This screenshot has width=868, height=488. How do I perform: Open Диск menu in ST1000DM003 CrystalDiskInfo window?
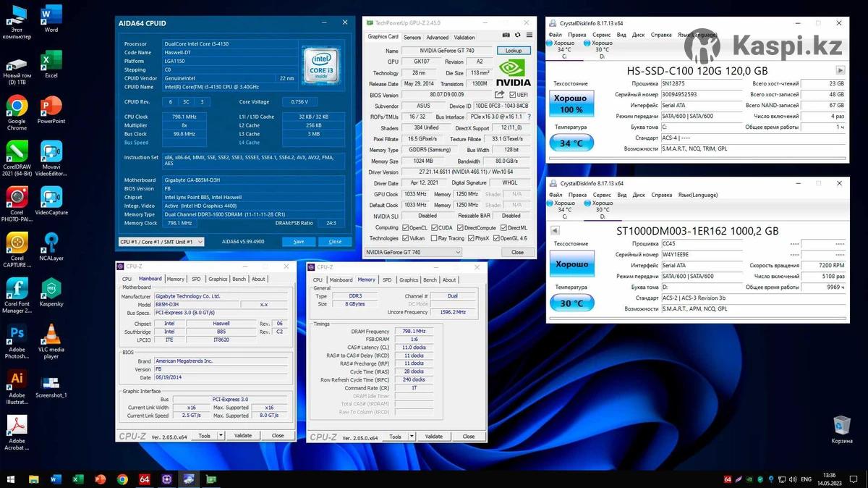(639, 195)
